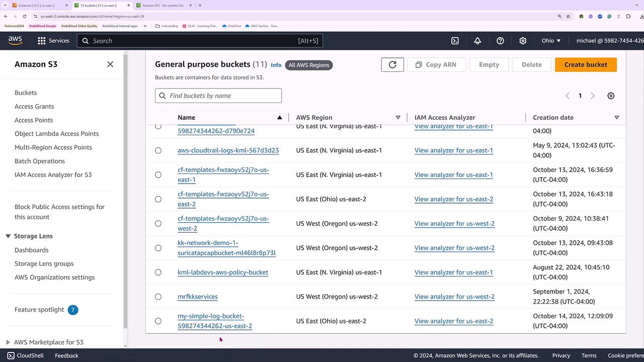Viewport: 644px width, 362px height.
Task: Open the kml-labdevs-aws-policy-bucket link
Action: 223,272
